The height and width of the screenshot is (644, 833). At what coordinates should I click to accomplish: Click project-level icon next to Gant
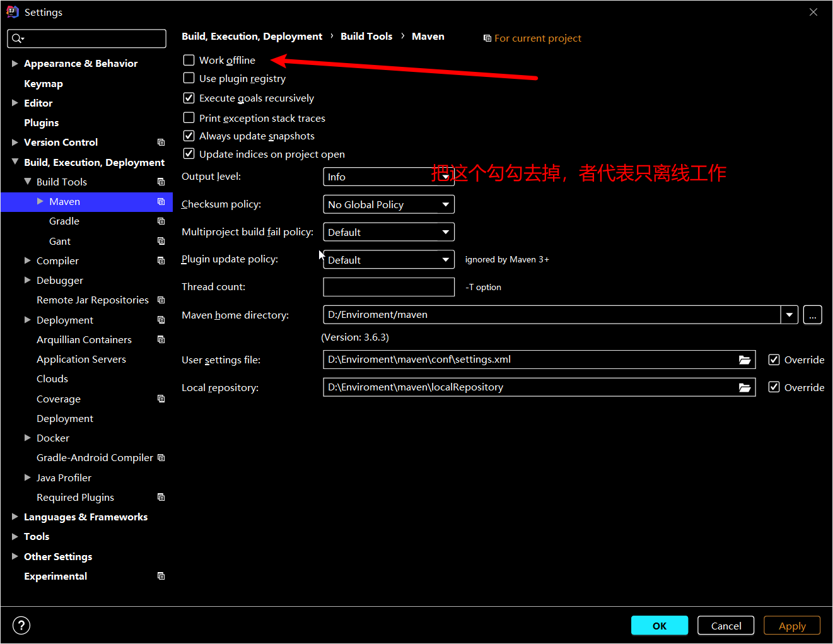pos(161,241)
